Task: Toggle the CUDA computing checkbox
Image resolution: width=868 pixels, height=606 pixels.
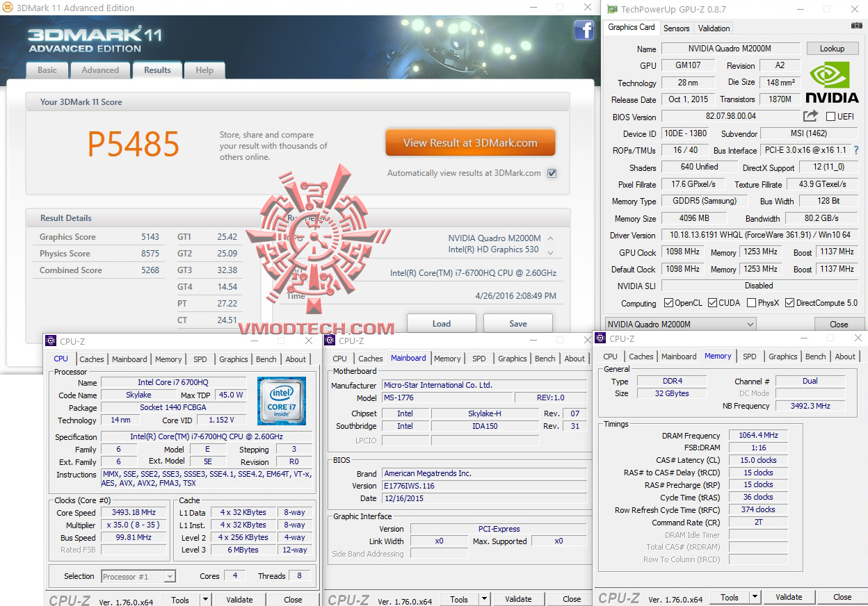Action: coord(712,303)
